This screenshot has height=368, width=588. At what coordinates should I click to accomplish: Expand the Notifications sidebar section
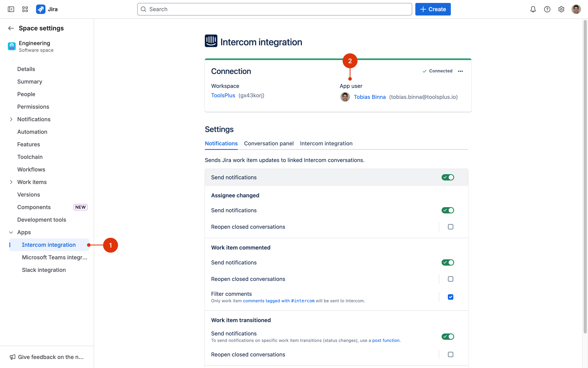pyautogui.click(x=11, y=119)
